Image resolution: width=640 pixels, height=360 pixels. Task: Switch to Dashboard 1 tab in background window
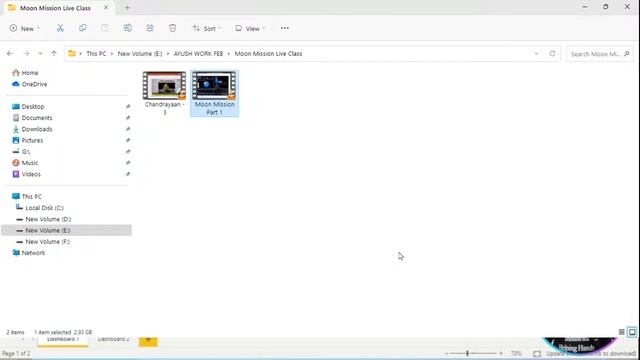point(62,340)
